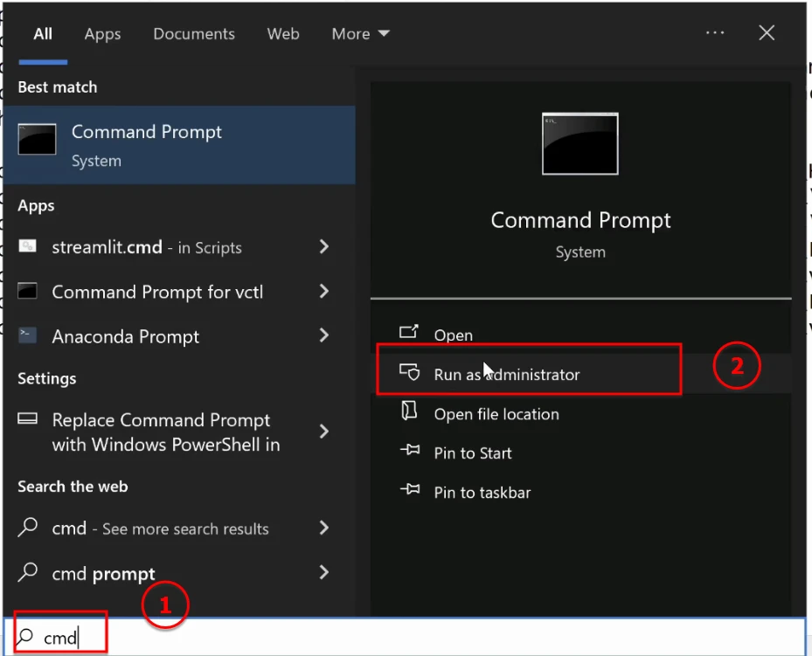The height and width of the screenshot is (656, 812).
Task: Expand the cmd prompt suggestion chevron
Action: point(324,574)
